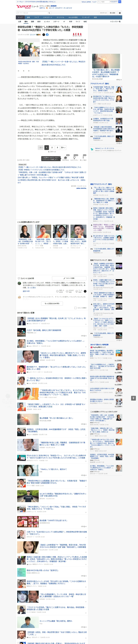Click the ウェブ検索 input field at top
This screenshot has height=644, width=138.
click(x=103, y=2)
